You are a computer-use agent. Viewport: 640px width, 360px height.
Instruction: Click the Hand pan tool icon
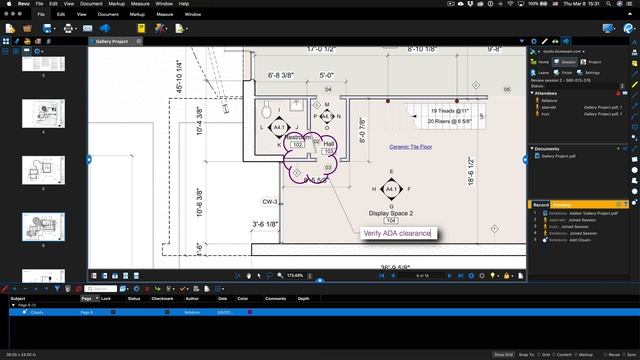(x=249, y=276)
